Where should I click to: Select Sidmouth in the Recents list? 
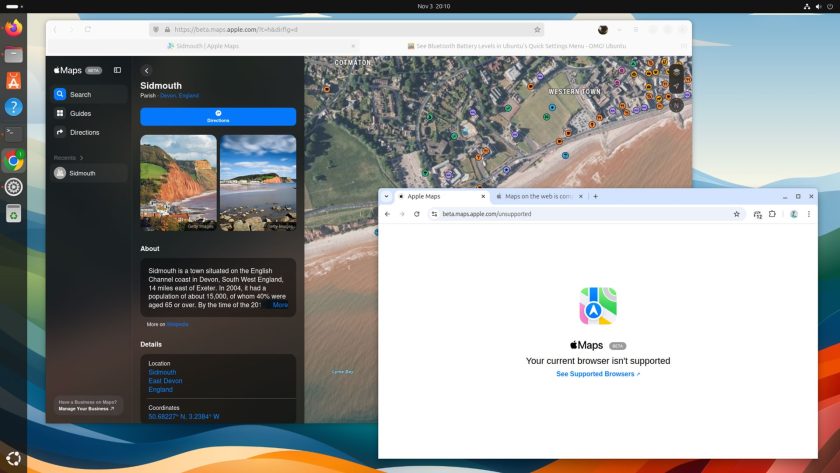[90, 173]
